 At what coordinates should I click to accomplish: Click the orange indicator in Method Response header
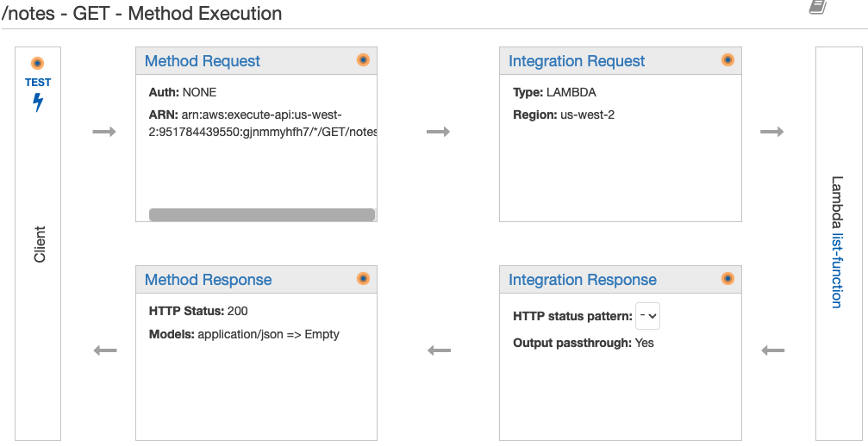pyautogui.click(x=363, y=279)
